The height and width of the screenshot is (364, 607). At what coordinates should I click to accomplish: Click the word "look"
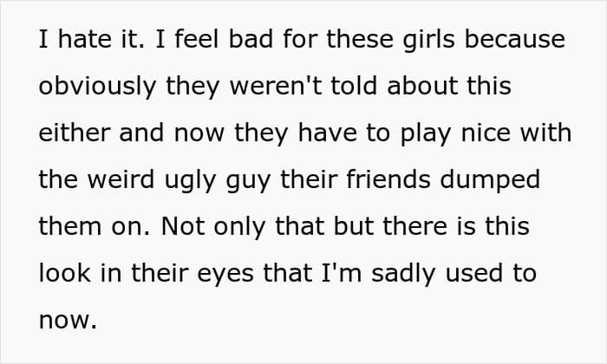pyautogui.click(x=62, y=274)
